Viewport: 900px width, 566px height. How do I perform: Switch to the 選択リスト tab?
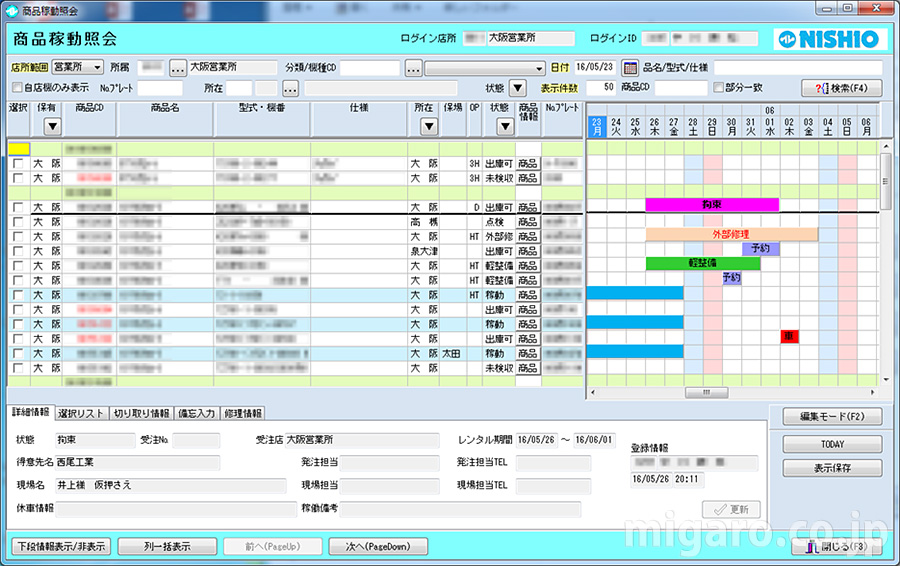pyautogui.click(x=81, y=413)
